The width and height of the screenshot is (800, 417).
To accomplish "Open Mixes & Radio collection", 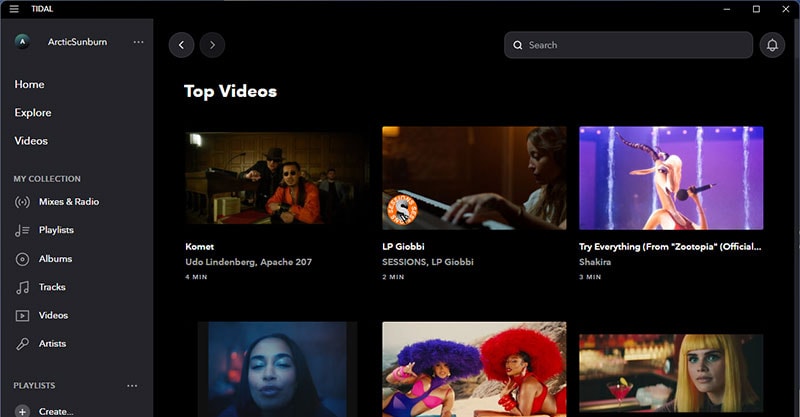I will pyautogui.click(x=69, y=202).
